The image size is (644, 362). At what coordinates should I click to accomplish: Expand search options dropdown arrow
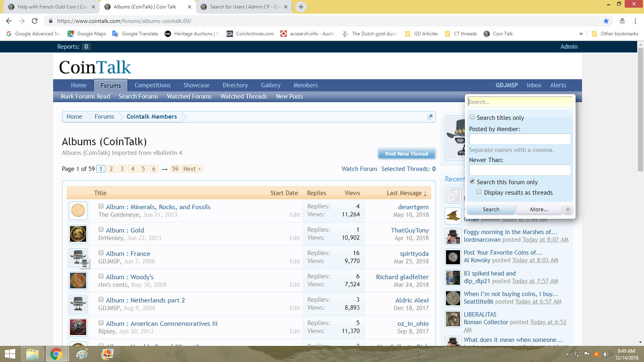pos(568,209)
